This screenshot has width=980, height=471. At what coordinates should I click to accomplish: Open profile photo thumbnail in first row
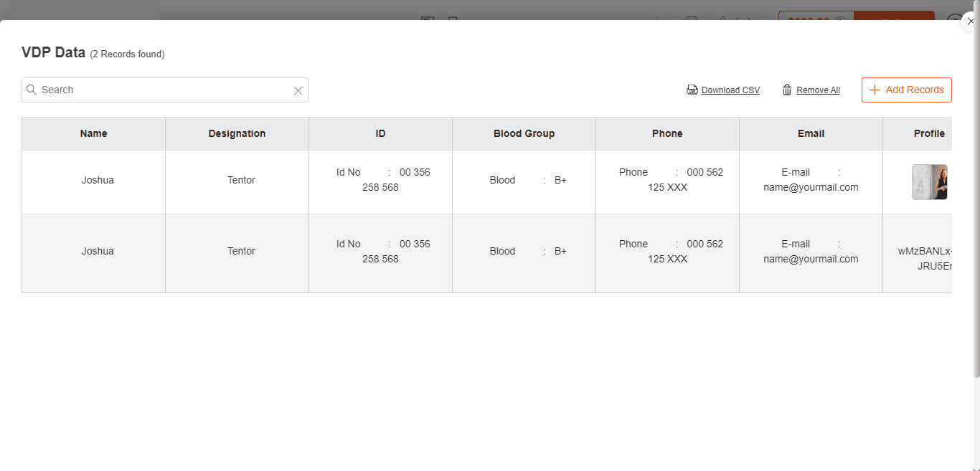pos(929,181)
